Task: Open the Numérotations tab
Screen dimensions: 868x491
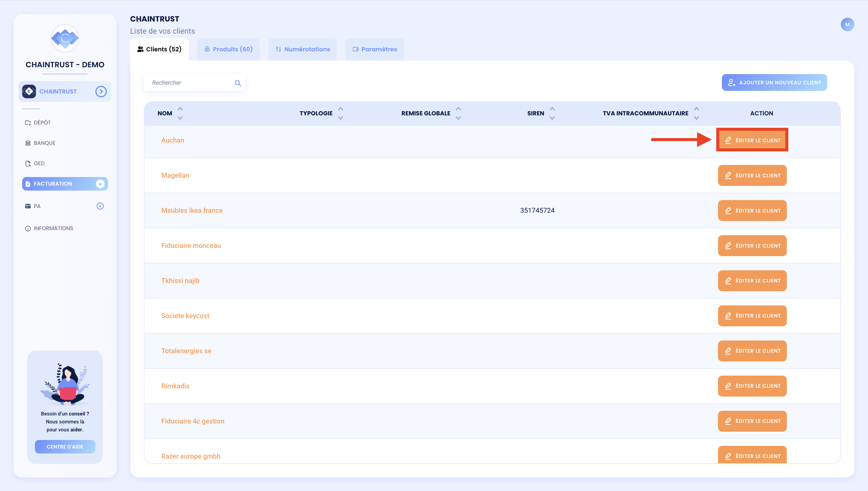Action: [303, 49]
